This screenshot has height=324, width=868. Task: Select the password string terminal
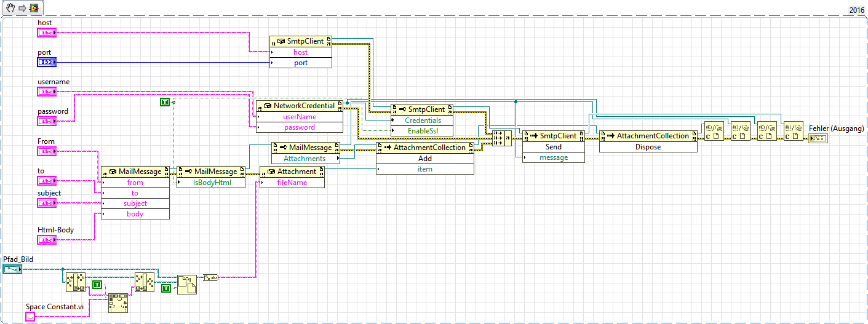[x=47, y=122]
